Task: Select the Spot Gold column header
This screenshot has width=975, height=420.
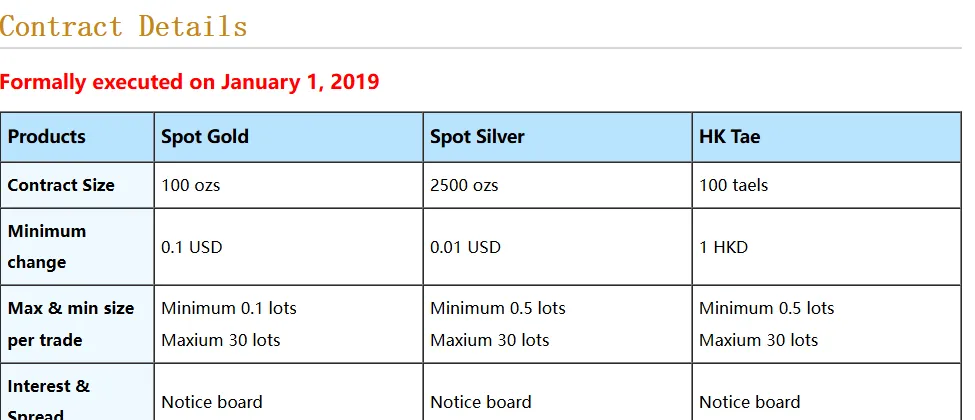Action: [289, 137]
